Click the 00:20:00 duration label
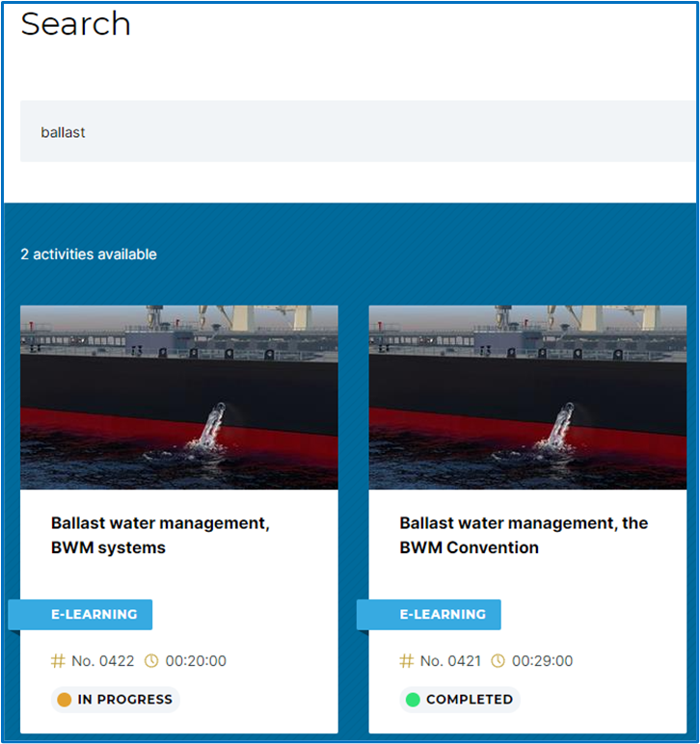This screenshot has height=744, width=700. point(196,661)
